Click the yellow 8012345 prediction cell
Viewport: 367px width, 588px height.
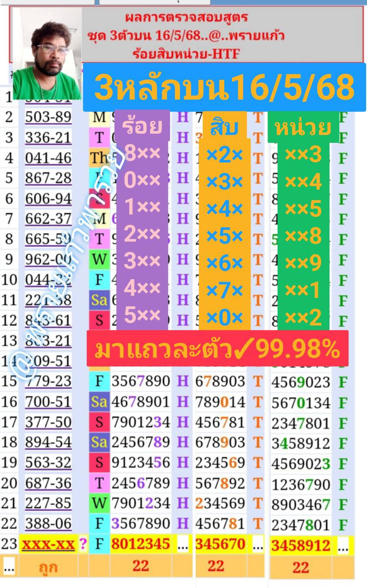coord(140,544)
